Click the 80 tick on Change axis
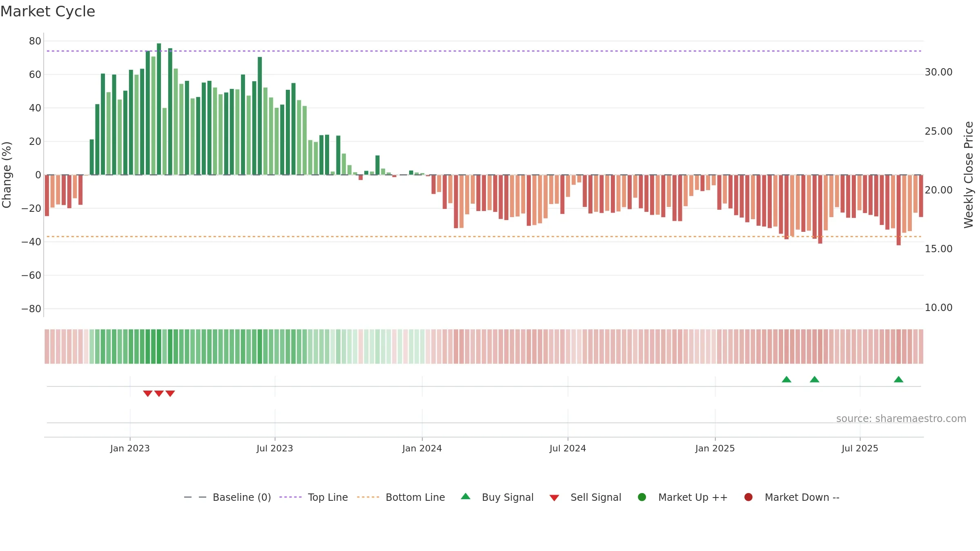This screenshot has width=980, height=551. point(35,41)
